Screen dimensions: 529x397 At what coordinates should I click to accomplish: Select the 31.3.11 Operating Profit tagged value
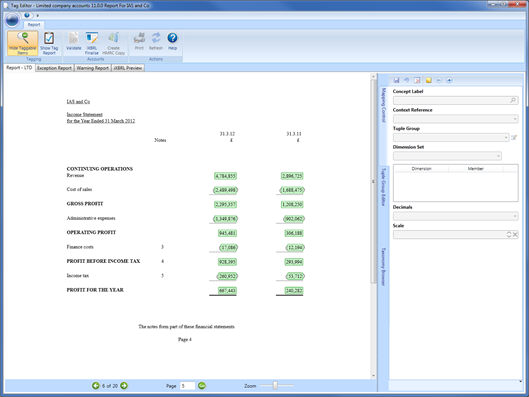click(x=294, y=233)
